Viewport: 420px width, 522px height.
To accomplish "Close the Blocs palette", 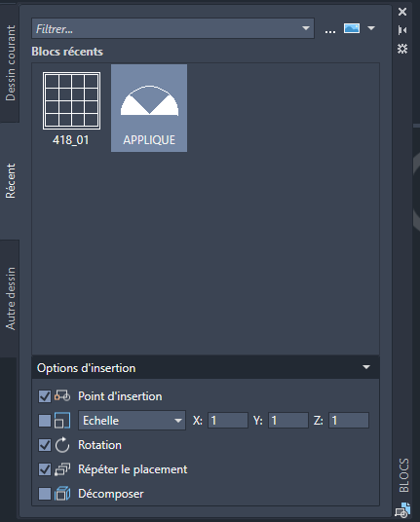I will pyautogui.click(x=402, y=12).
